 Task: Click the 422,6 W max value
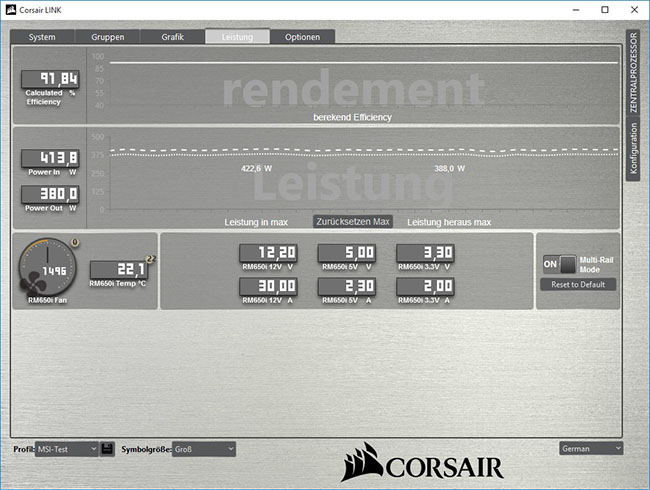coord(257,168)
